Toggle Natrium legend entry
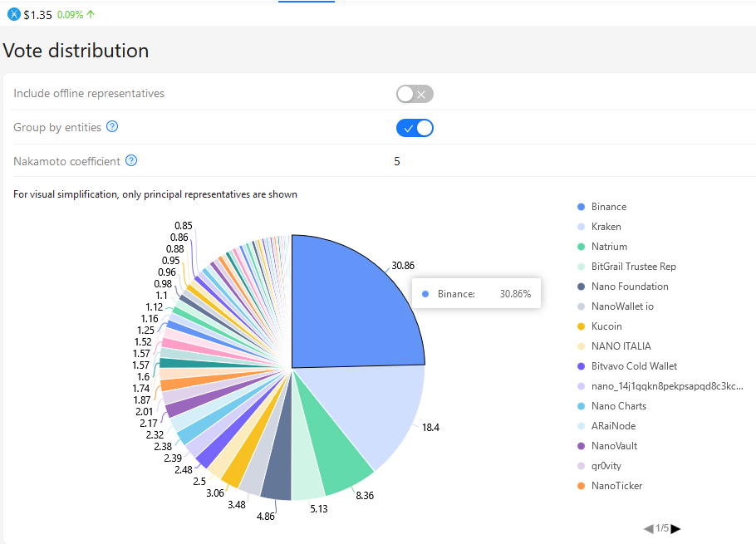 click(602, 246)
